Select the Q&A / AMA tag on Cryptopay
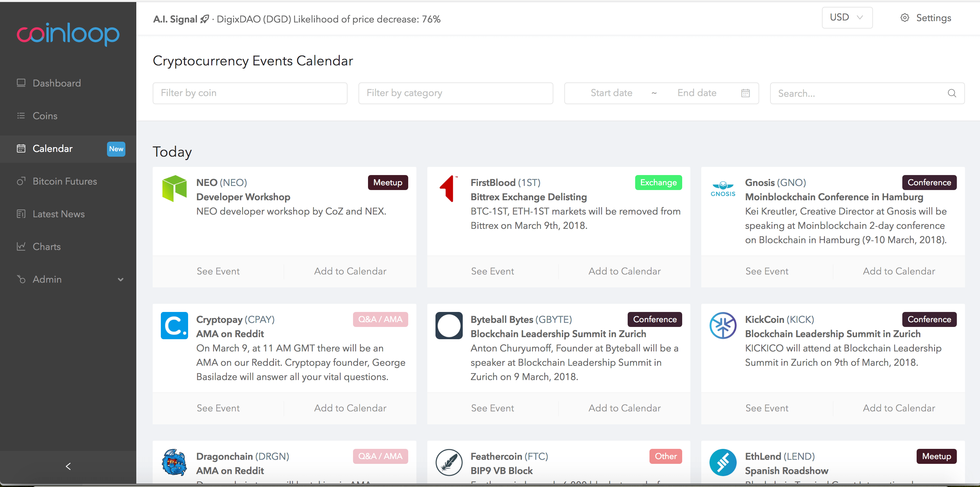This screenshot has height=487, width=980. pyautogui.click(x=380, y=319)
